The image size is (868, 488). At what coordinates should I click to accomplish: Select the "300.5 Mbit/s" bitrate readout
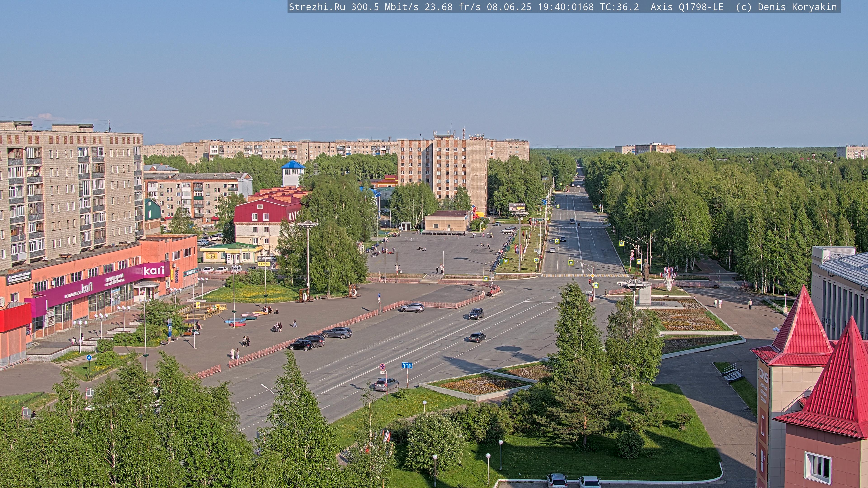385,7
